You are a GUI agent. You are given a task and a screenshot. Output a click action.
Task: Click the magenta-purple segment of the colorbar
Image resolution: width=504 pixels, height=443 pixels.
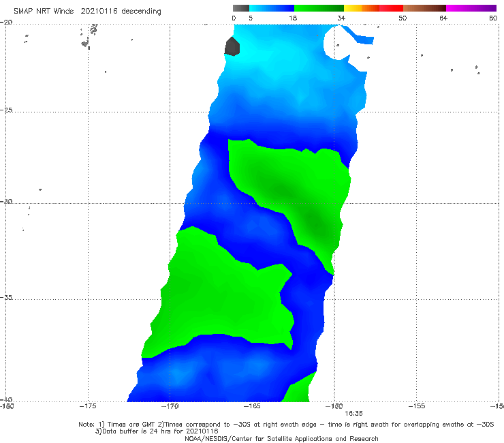pyautogui.click(x=471, y=8)
